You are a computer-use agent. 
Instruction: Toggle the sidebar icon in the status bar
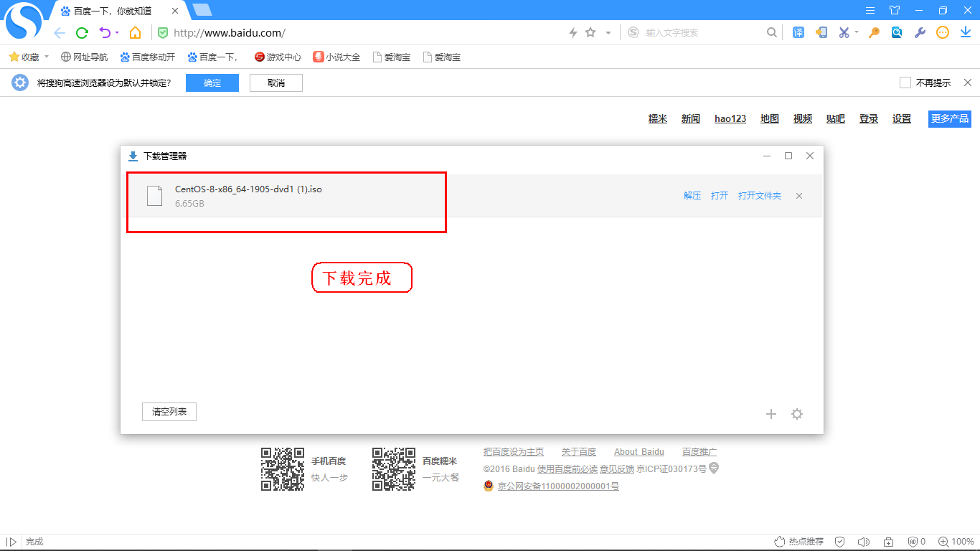point(11,542)
